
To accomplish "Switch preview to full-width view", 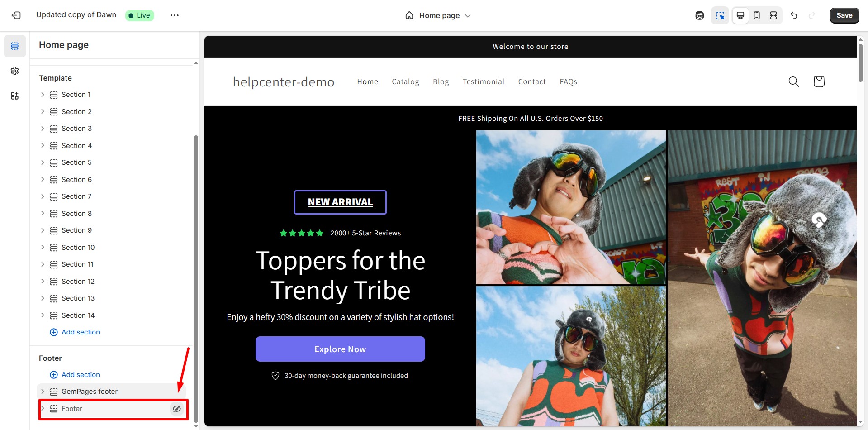I will (773, 15).
